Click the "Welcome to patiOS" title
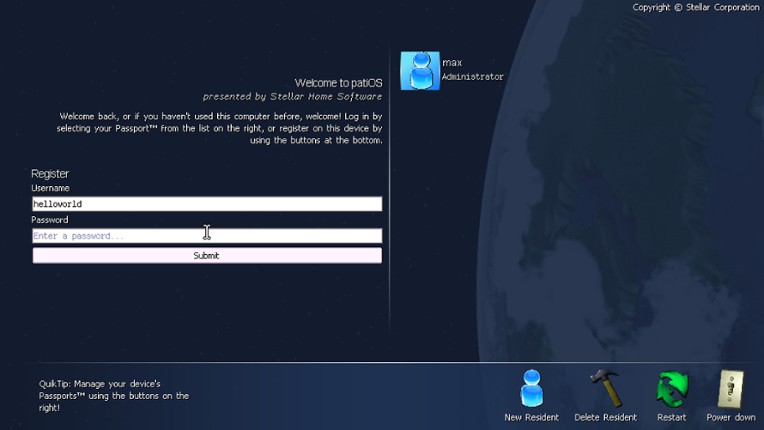Image resolution: width=764 pixels, height=430 pixels. (x=338, y=83)
